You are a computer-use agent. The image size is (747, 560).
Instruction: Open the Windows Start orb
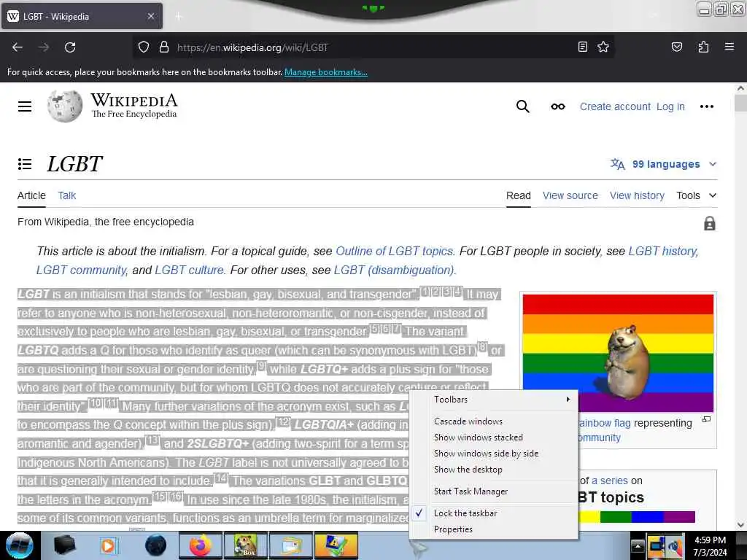[19, 545]
